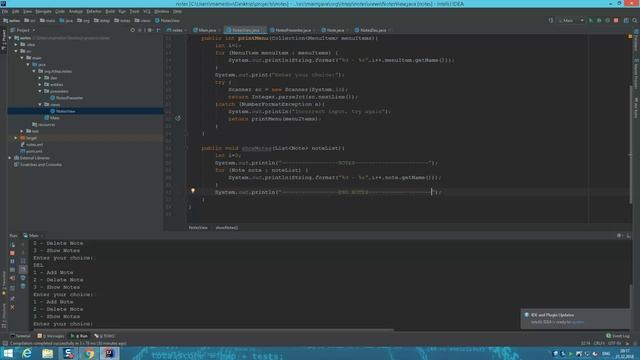
Task: Click the Build project hammer icon
Action: point(551,20)
